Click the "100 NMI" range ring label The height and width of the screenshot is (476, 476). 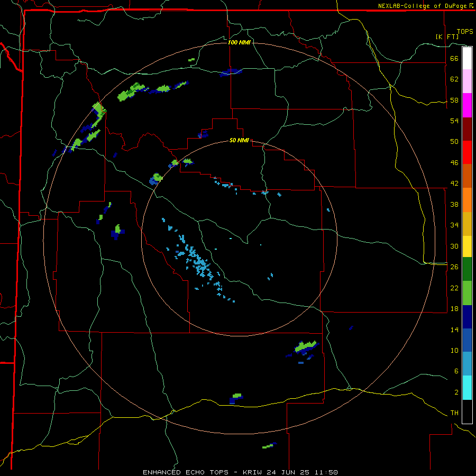click(x=239, y=42)
